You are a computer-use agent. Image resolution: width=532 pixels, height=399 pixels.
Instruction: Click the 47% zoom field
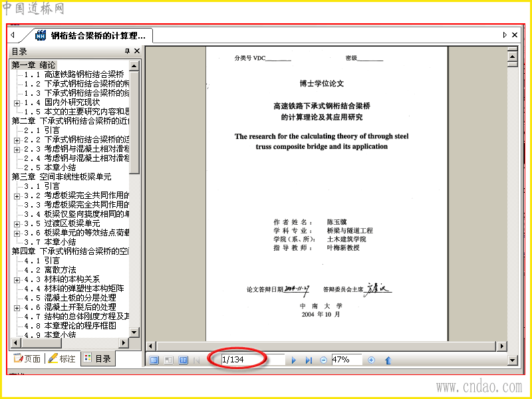[x=346, y=360]
